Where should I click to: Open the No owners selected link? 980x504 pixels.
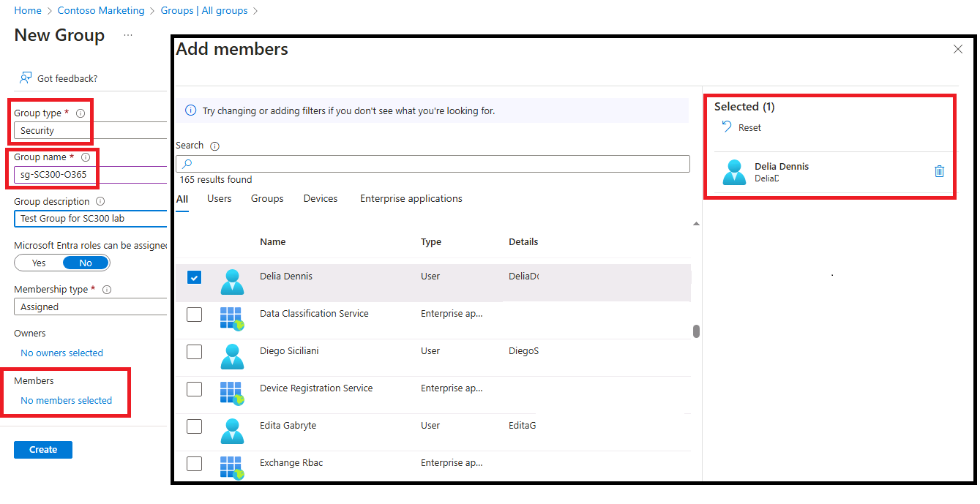(x=61, y=353)
